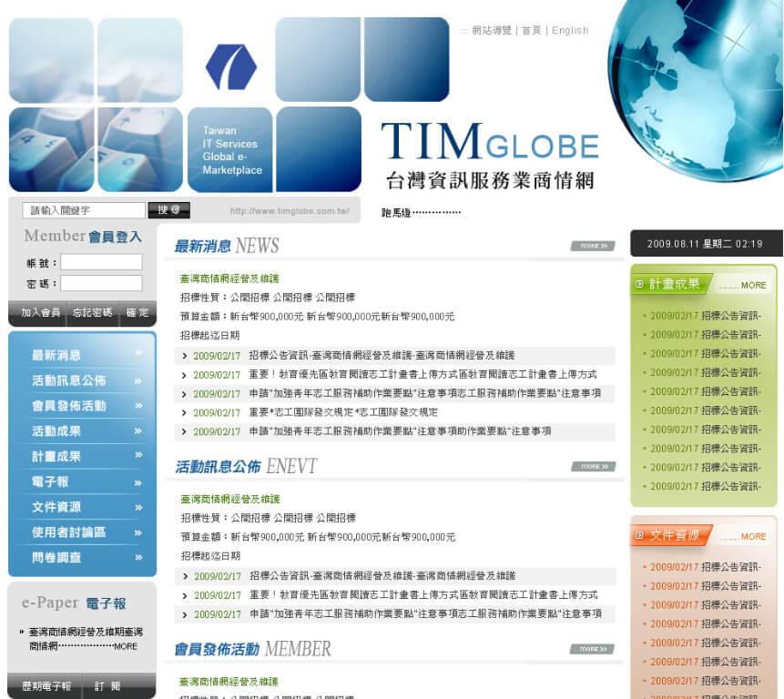Open 使用者討論區 in the blue side menu
784x699 pixels.
click(69, 532)
